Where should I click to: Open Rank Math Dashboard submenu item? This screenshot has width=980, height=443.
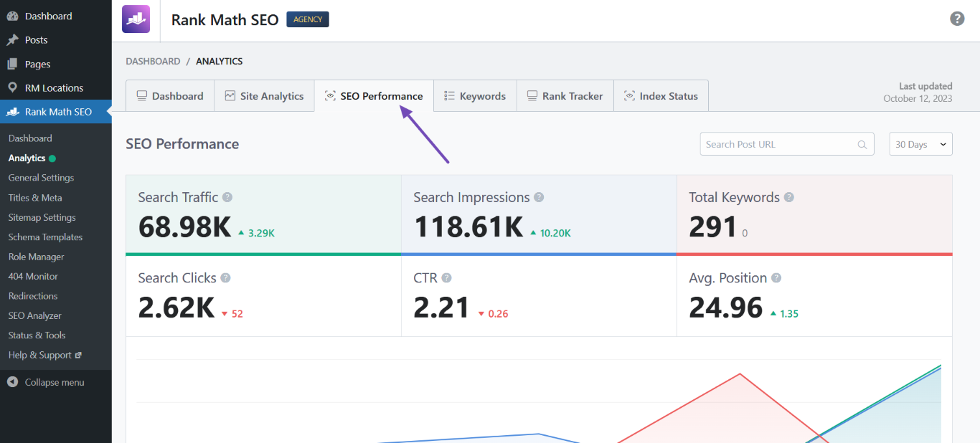tap(30, 138)
